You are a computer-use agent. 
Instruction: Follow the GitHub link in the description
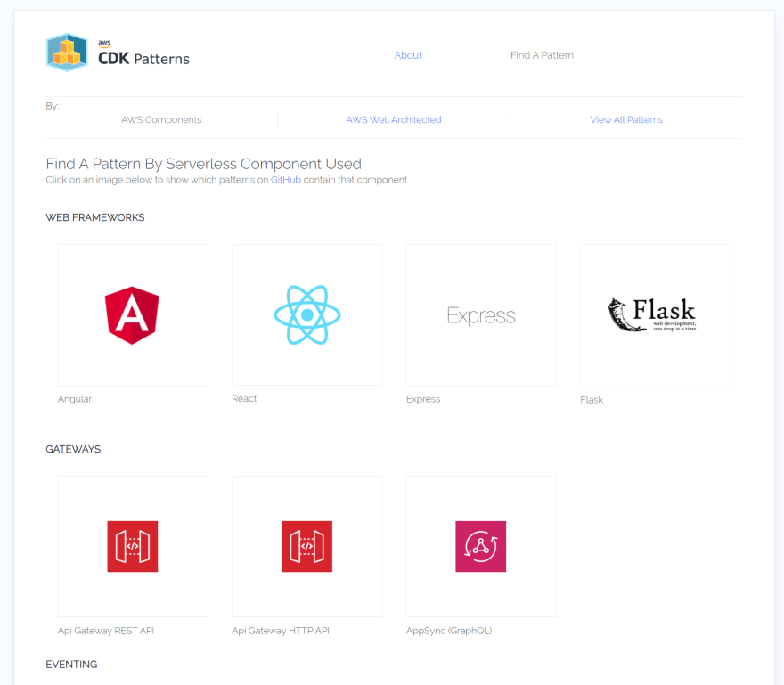point(285,180)
